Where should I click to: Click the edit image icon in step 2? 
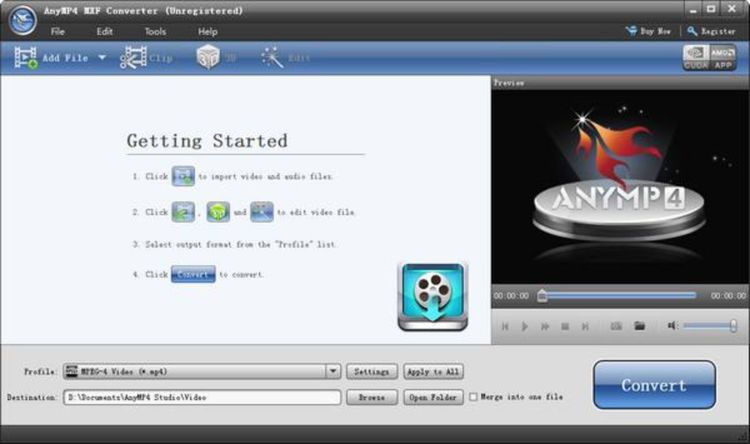point(262,212)
